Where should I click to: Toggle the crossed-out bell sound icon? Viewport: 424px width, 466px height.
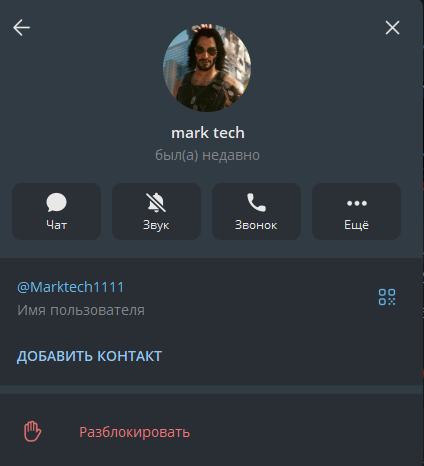point(156,202)
